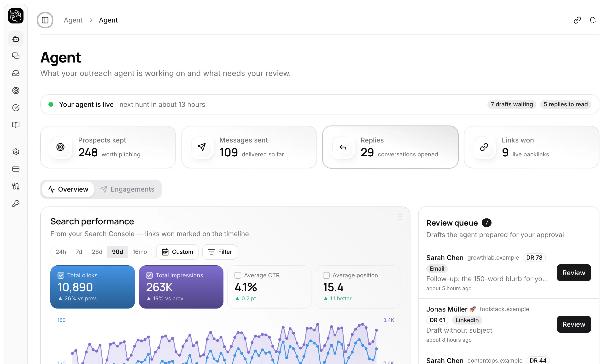Click the 'Follow-up: the 150-word blurb' subject

point(487,279)
